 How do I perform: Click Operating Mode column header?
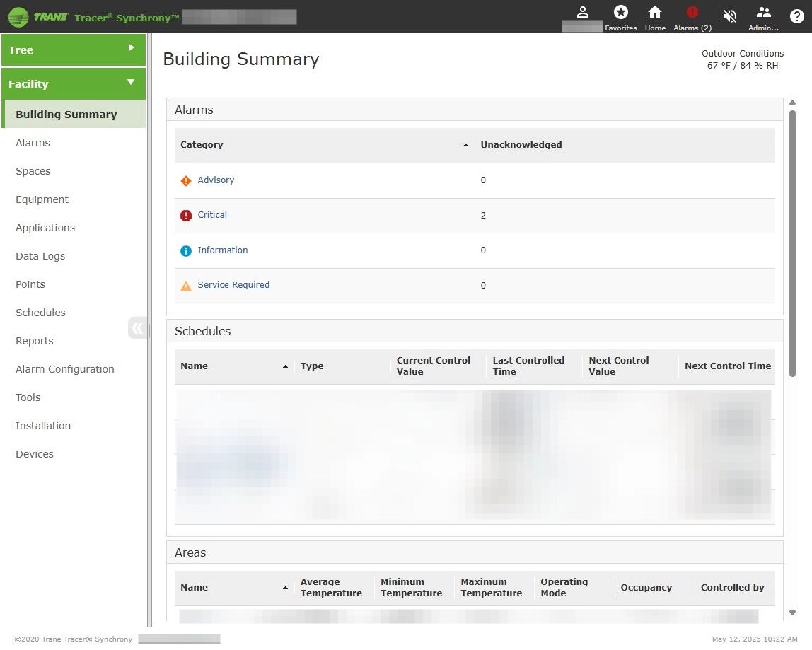pos(564,587)
